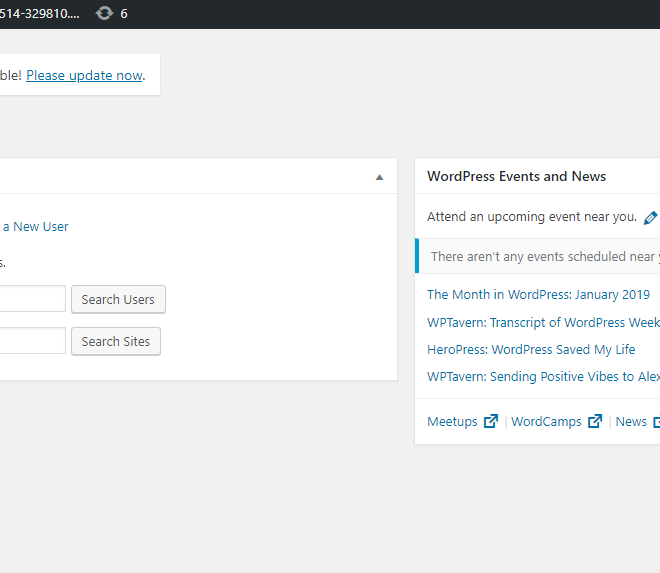The height and width of the screenshot is (573, 660).
Task: Open the a New User link
Action: click(x=35, y=227)
